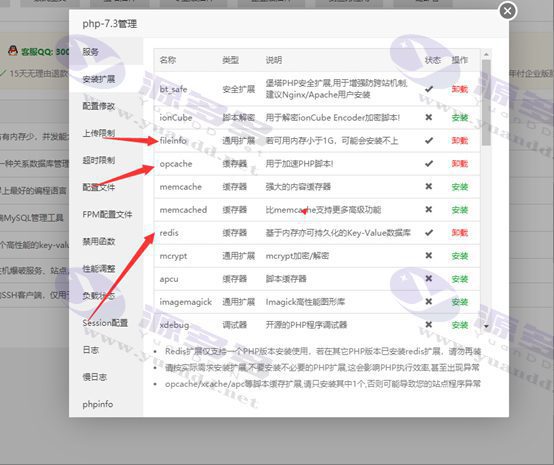Open the 性能调整 sidebar tab
The height and width of the screenshot is (465, 554).
coord(99,269)
